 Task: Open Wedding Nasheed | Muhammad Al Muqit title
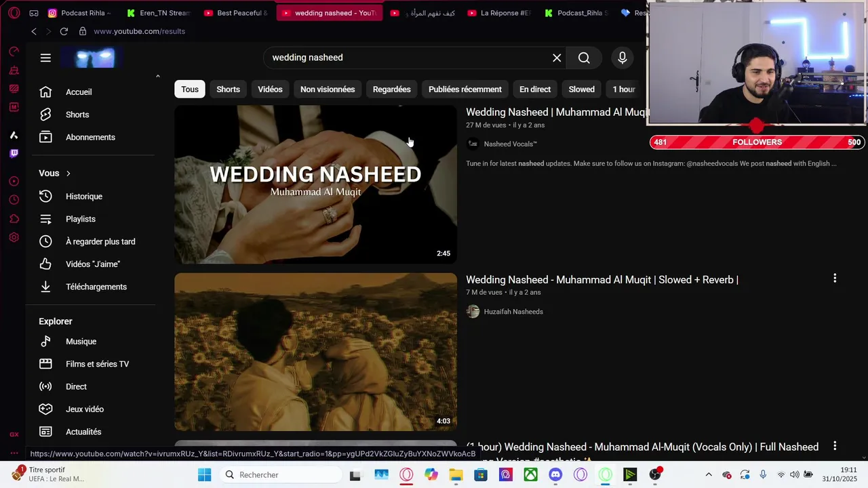[x=557, y=113]
